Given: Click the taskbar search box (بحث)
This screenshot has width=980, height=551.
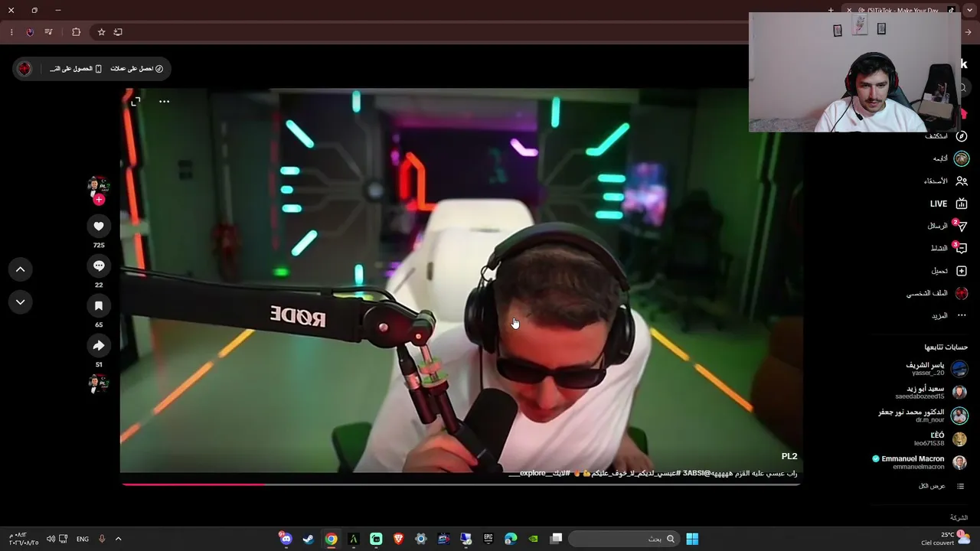Looking at the screenshot, I should click(x=624, y=539).
